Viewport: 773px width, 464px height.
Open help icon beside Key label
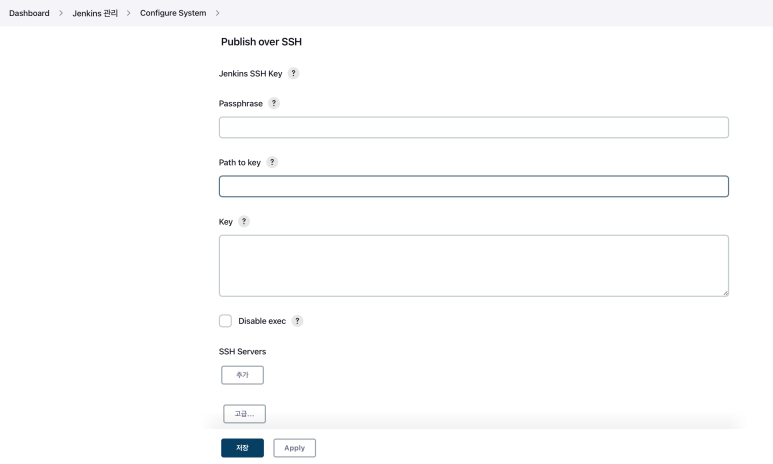tap(244, 221)
